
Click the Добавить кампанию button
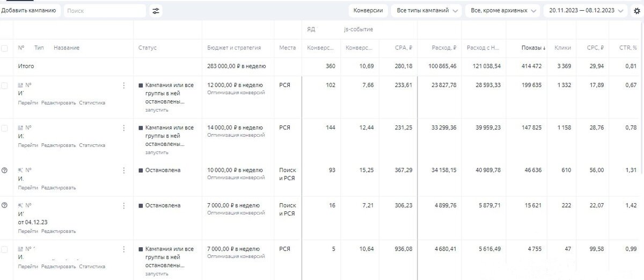click(30, 11)
